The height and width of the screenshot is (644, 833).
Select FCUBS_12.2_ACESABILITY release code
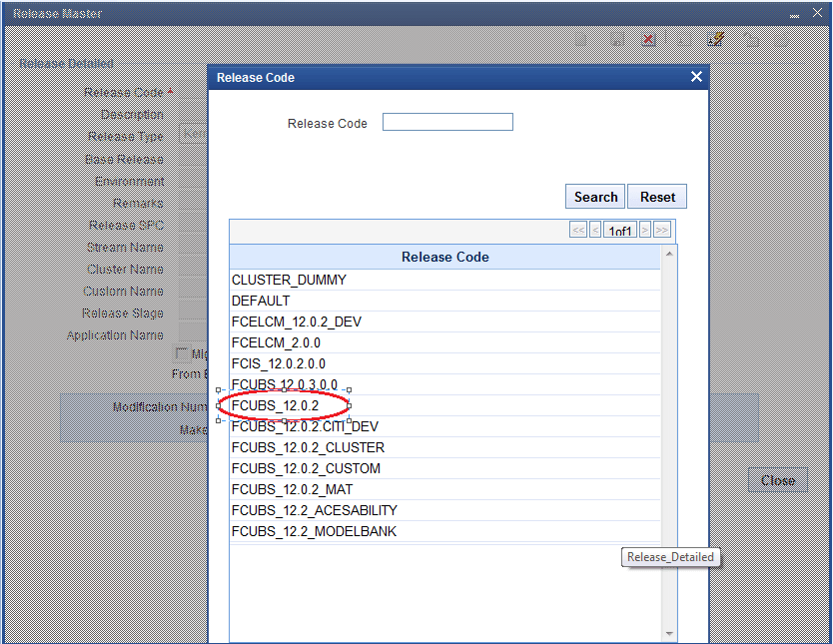[x=445, y=511]
